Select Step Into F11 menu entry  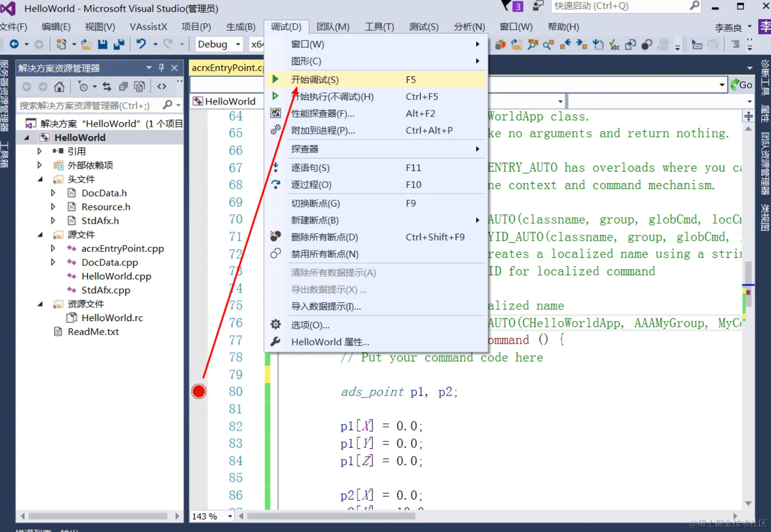pyautogui.click(x=376, y=168)
